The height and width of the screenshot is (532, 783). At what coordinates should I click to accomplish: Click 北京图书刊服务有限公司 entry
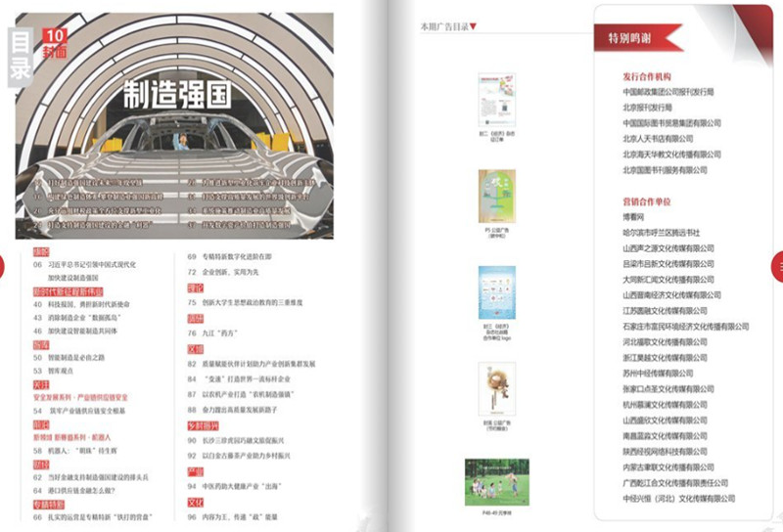click(x=665, y=171)
